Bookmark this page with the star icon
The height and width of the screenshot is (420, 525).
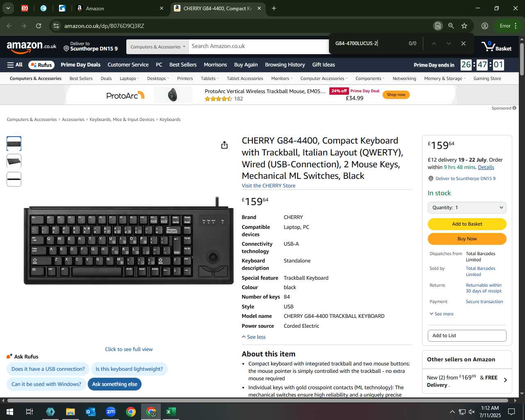click(464, 26)
